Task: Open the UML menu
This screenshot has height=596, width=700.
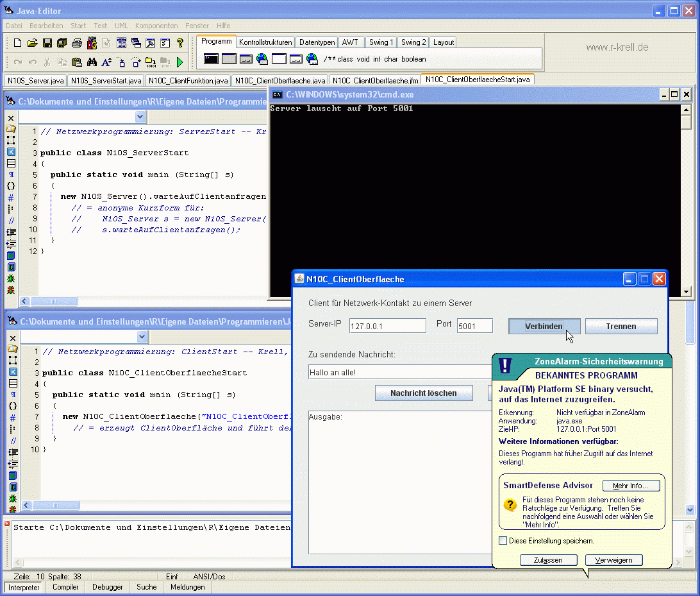Action: (121, 26)
